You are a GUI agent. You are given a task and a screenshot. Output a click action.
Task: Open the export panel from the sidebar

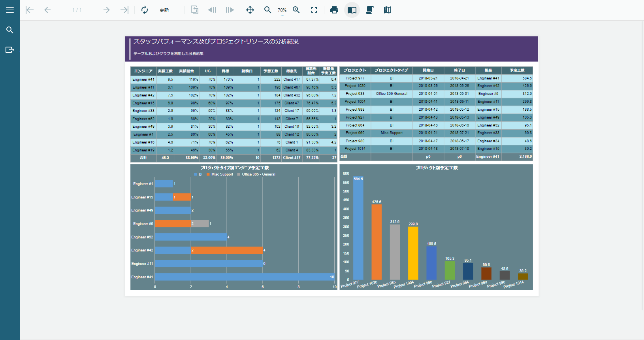pyautogui.click(x=10, y=50)
